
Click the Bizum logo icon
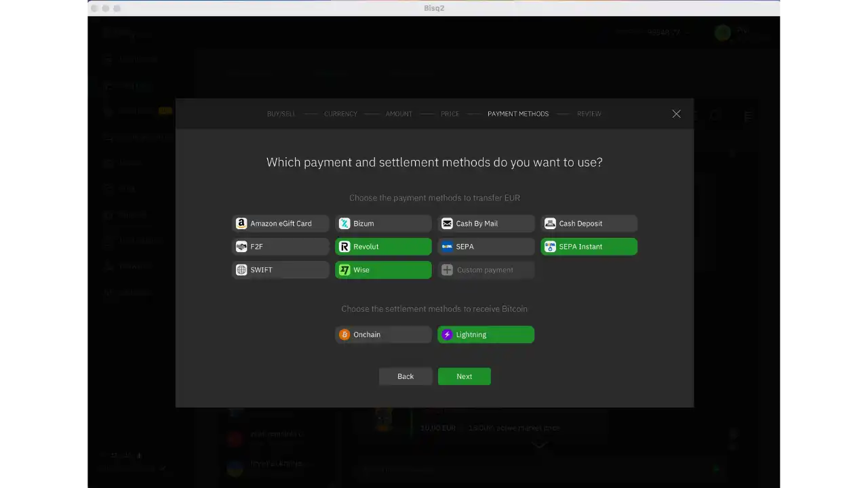pyautogui.click(x=344, y=224)
